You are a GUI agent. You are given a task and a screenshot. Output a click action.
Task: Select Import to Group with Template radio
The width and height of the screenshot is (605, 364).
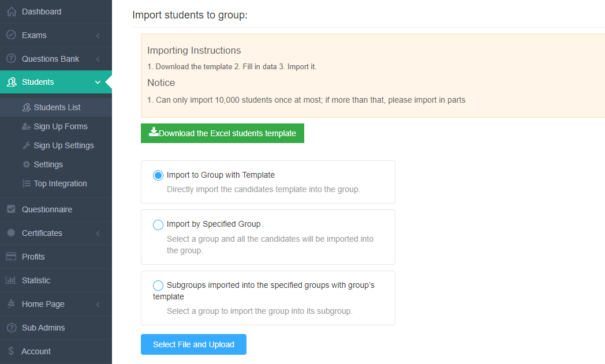coord(158,175)
